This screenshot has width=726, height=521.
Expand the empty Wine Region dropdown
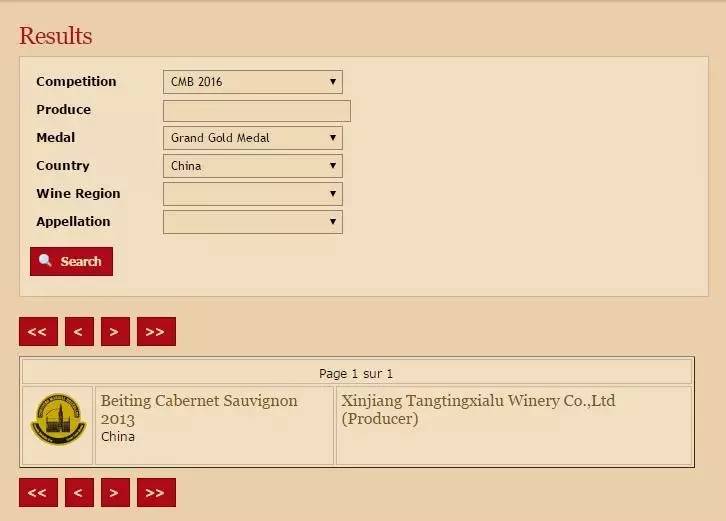253,194
